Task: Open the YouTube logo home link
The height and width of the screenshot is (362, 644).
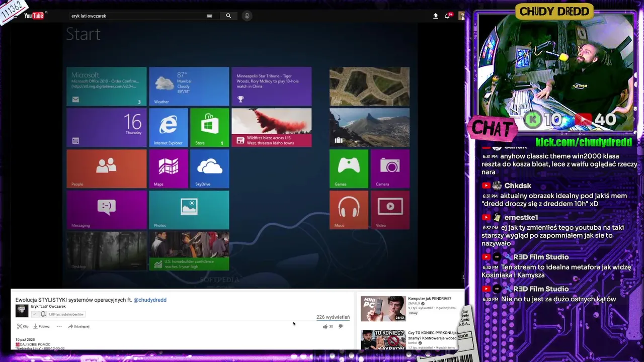Action: coord(34,16)
